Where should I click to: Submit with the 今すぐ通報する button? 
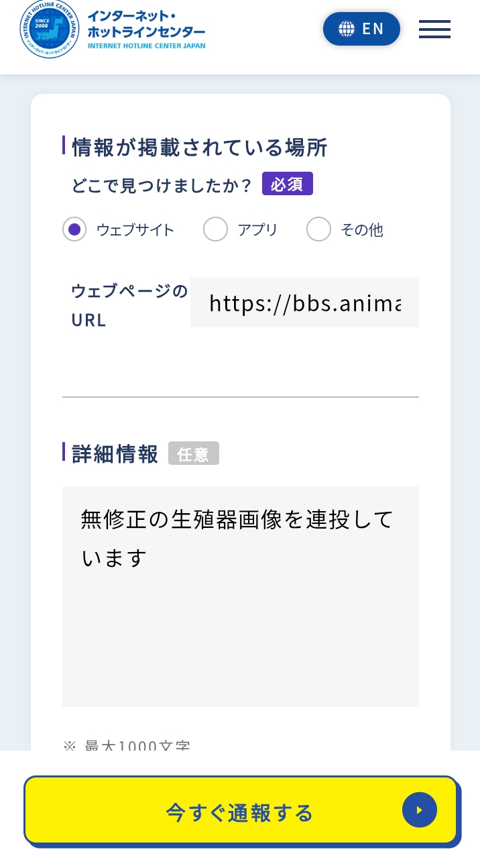(241, 812)
